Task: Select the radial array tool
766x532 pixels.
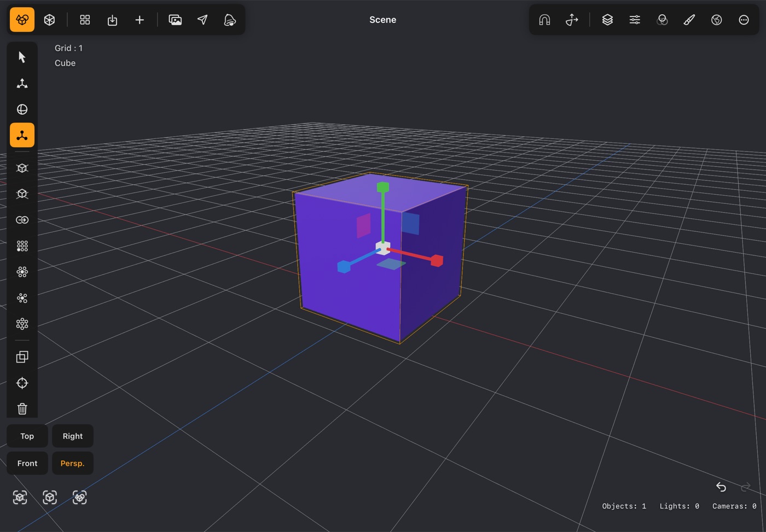Action: pos(22,272)
